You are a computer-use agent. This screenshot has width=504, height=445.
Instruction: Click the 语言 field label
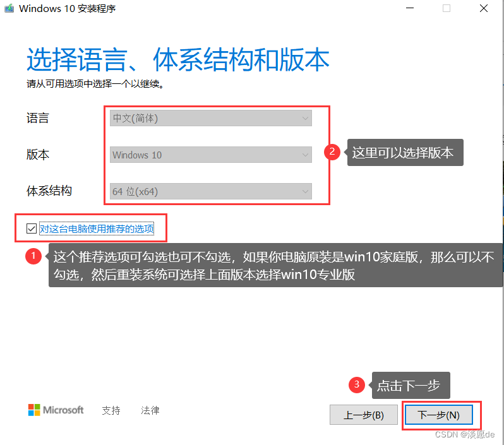(38, 118)
